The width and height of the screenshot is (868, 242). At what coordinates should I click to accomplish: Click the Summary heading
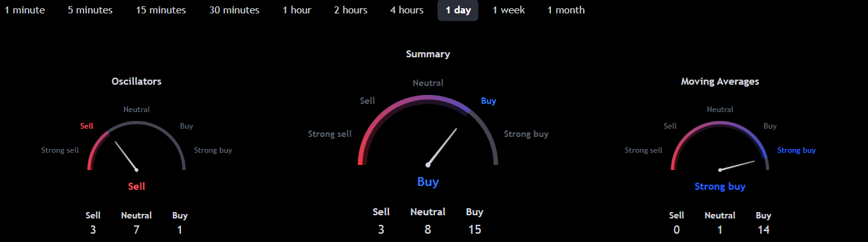[x=428, y=54]
